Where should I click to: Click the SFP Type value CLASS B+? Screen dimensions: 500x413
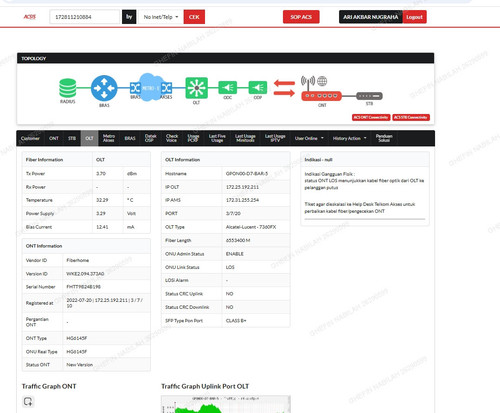[x=236, y=321]
